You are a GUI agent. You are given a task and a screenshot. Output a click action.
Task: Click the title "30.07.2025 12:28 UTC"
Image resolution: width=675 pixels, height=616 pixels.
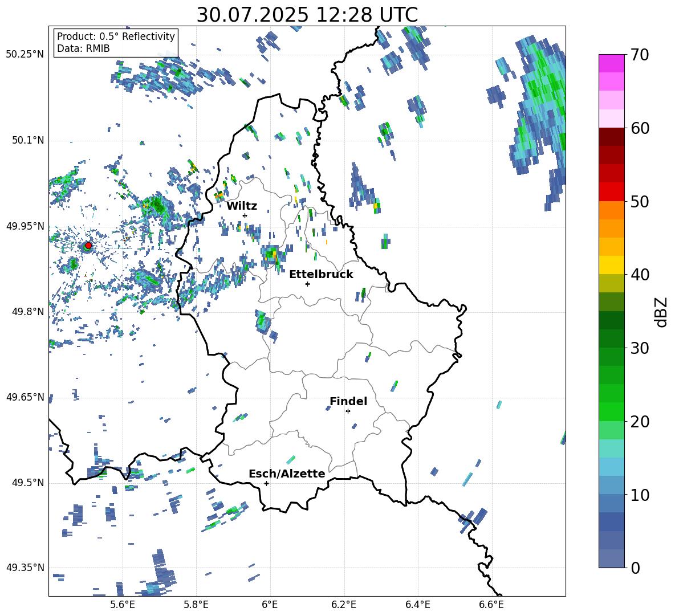pos(307,15)
